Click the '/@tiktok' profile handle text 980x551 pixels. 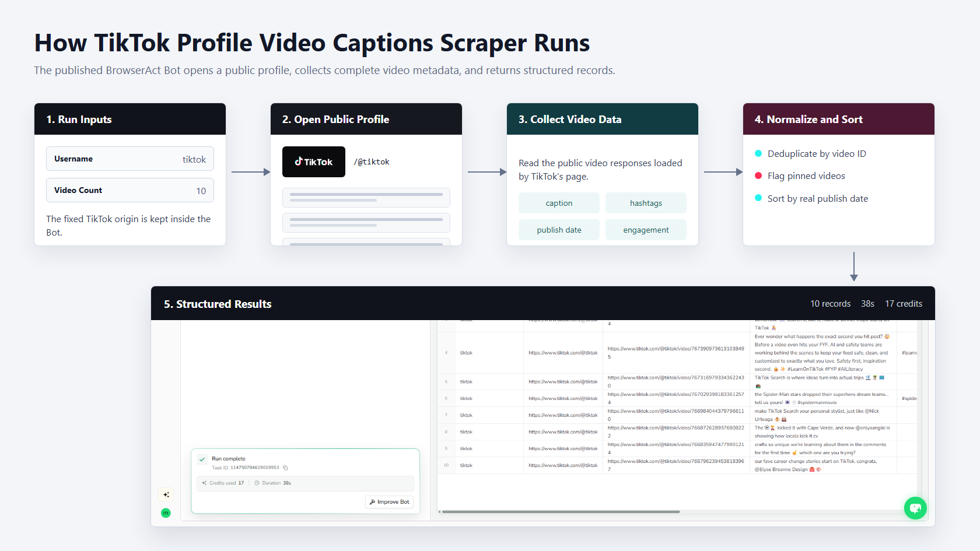[372, 162]
